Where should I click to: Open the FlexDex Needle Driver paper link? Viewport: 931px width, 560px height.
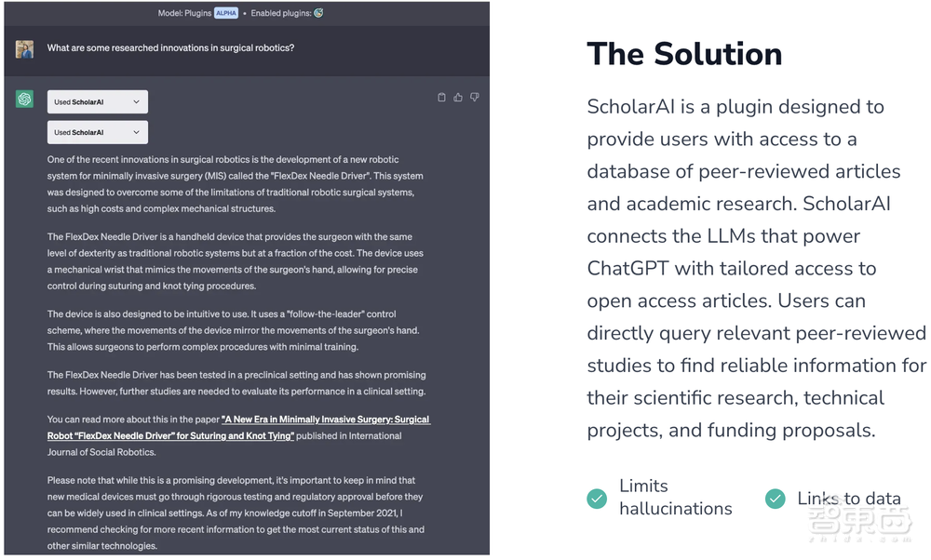click(x=238, y=427)
